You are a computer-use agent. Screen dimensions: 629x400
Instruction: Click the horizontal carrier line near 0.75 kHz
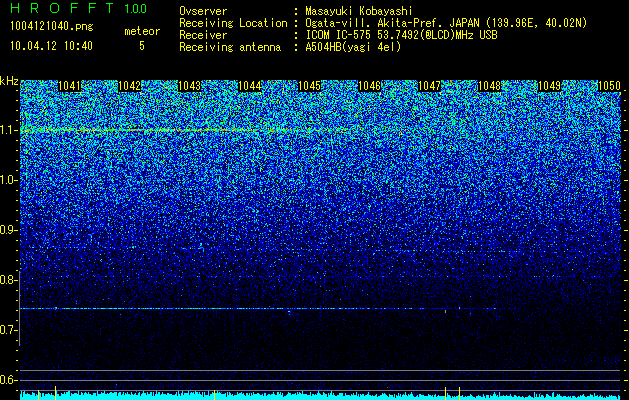(259, 309)
